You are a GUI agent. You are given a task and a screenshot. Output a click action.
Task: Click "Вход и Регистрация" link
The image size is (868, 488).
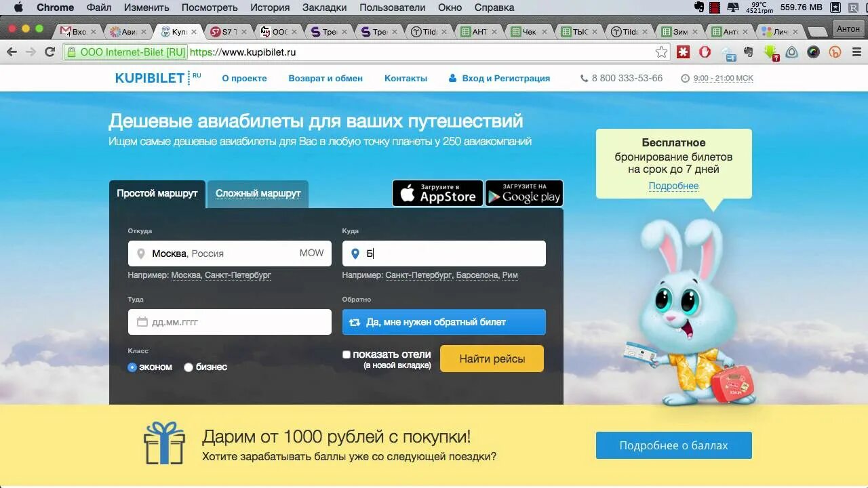[x=506, y=78]
